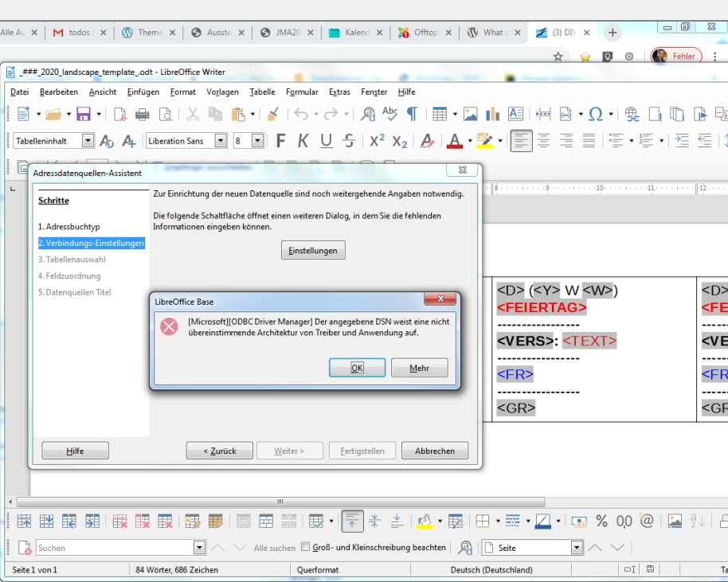The image size is (728, 582).
Task: Toggle Underline U formatting button
Action: pos(326,141)
